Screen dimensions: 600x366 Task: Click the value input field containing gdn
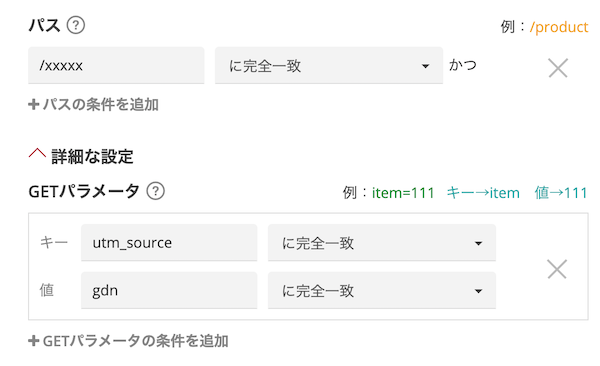[x=169, y=291]
